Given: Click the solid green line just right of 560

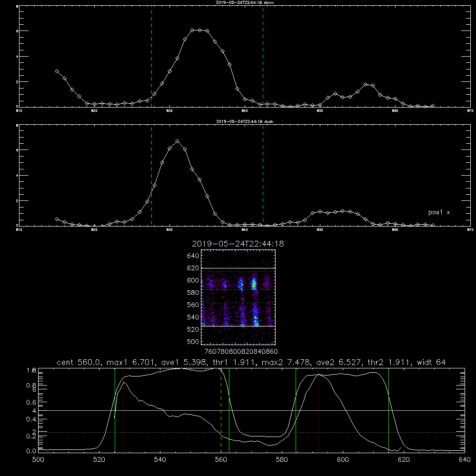Looking at the screenshot, I should tap(229, 410).
